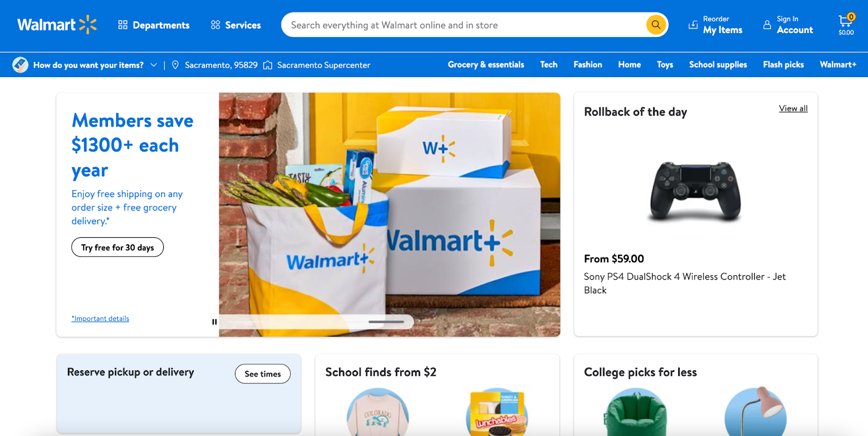The width and height of the screenshot is (868, 436).
Task: Go to the Flash picks tab
Action: [783, 65]
